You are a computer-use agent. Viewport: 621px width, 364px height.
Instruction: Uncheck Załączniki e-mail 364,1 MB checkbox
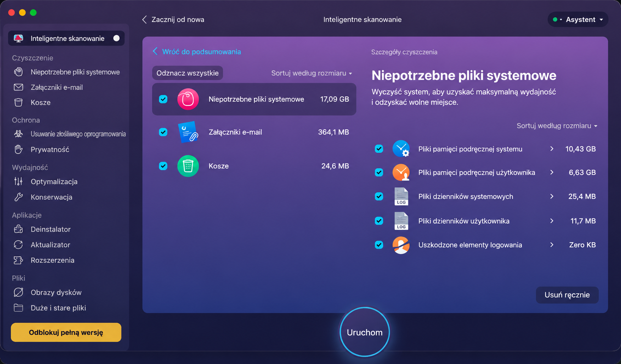coord(163,132)
